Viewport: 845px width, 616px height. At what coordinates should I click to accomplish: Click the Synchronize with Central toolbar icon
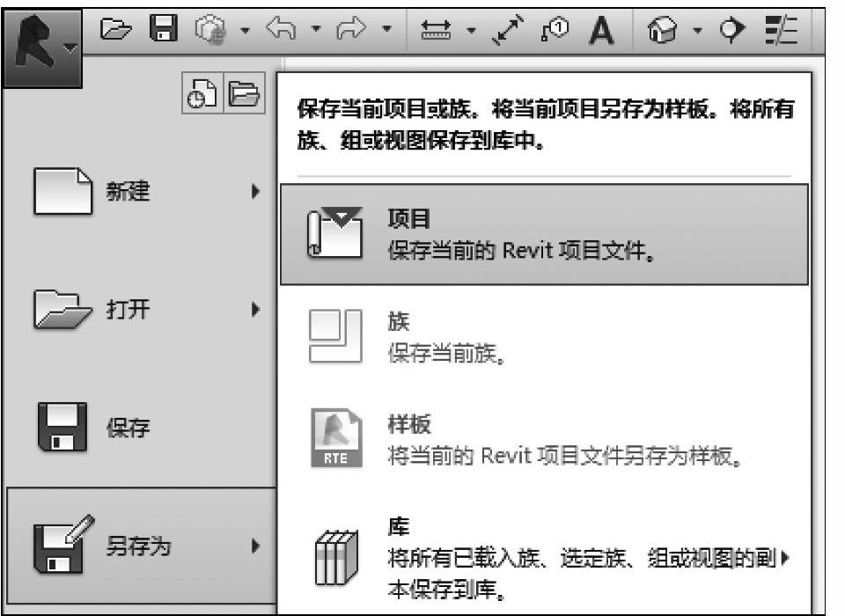(210, 29)
